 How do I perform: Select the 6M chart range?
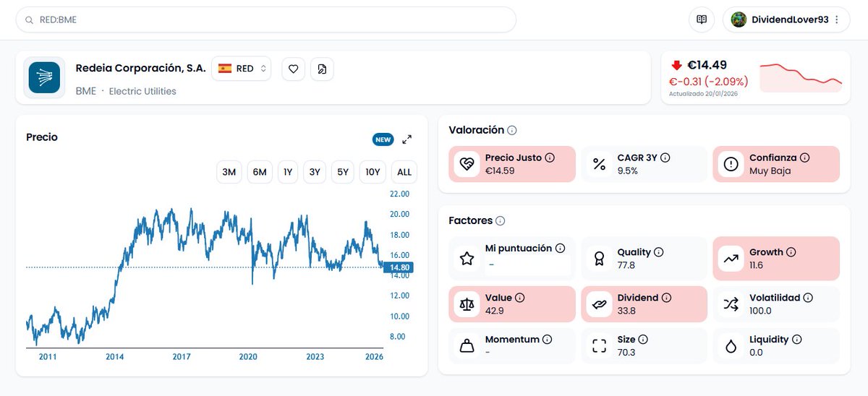[x=259, y=172]
